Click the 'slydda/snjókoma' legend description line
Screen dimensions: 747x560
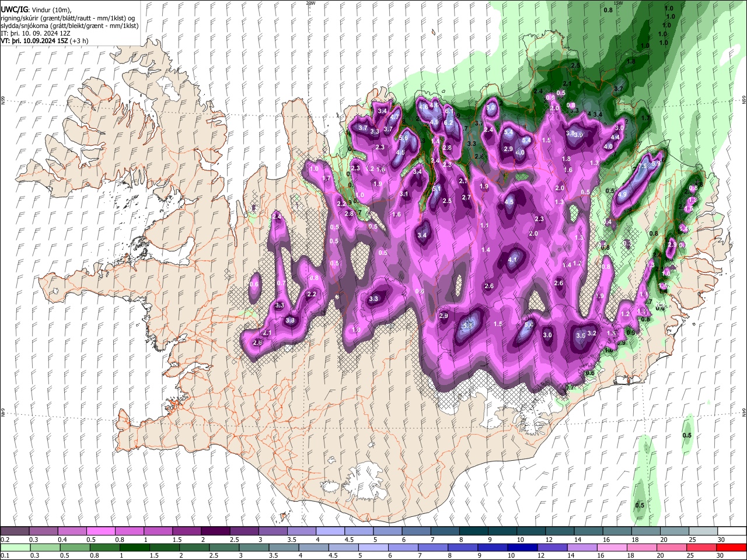pyautogui.click(x=69, y=26)
